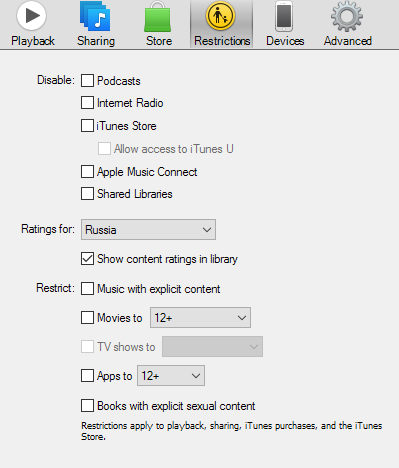Tick the iTunes Store checkbox

click(x=87, y=126)
